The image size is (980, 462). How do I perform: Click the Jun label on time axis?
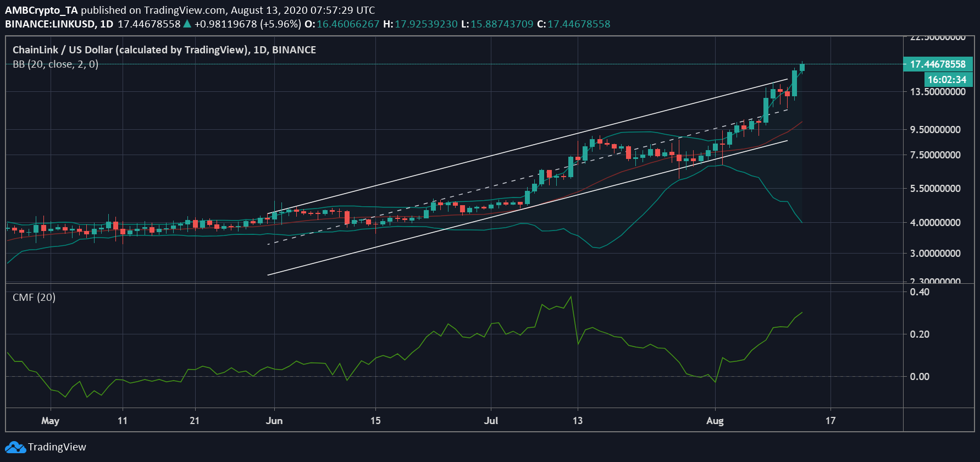coord(274,421)
